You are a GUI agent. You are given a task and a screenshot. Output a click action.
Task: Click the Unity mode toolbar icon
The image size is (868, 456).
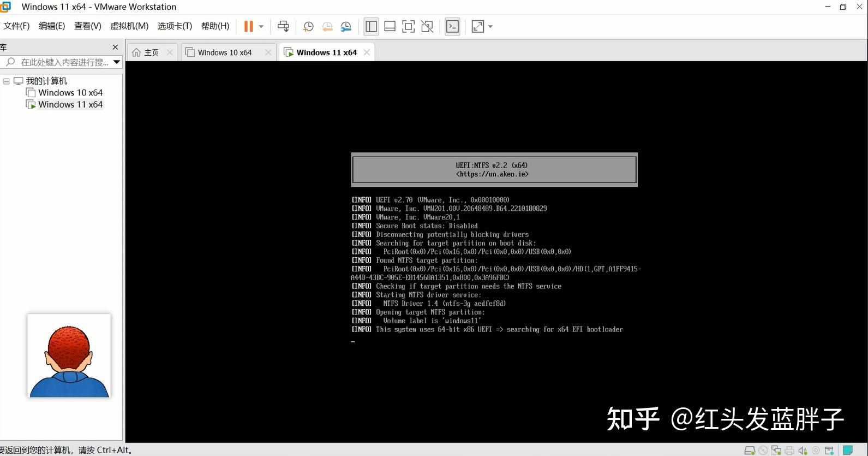tap(427, 26)
